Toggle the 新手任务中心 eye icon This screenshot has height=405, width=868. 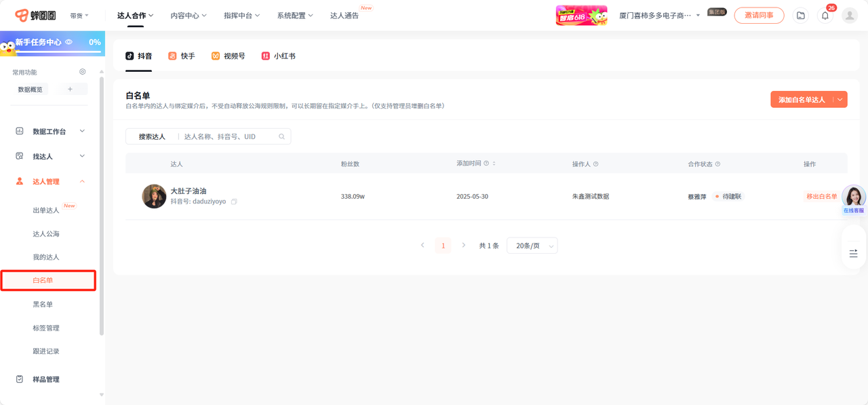[68, 42]
